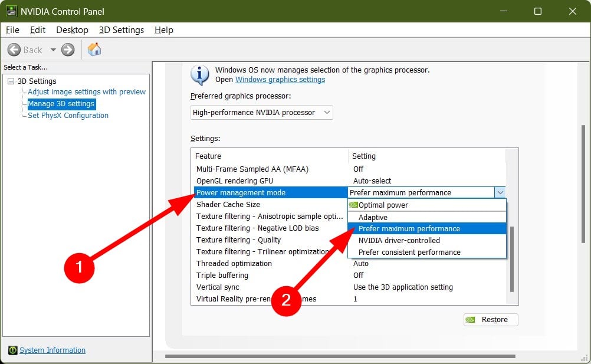This screenshot has width=591, height=364.
Task: Click the horizontal scrollbar at panel bottom
Action: tap(340, 356)
